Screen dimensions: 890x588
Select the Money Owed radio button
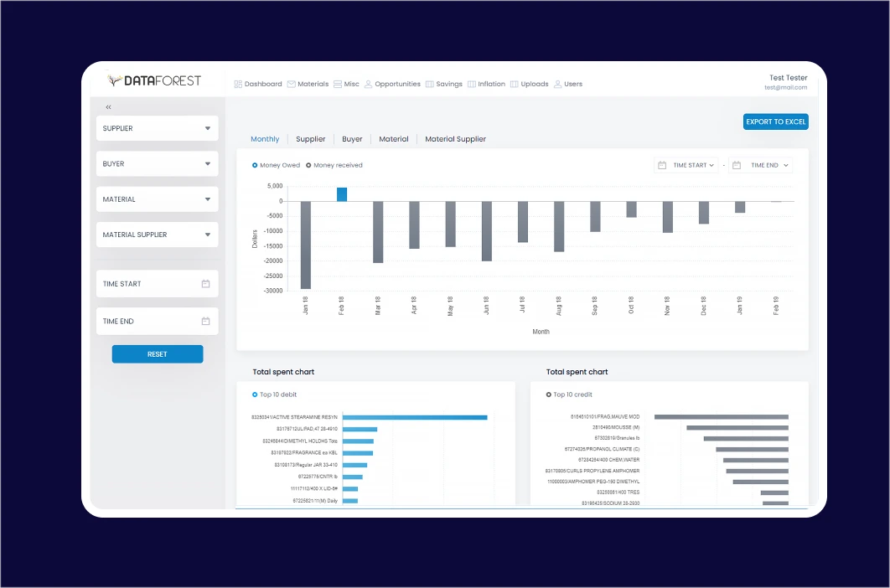click(255, 164)
